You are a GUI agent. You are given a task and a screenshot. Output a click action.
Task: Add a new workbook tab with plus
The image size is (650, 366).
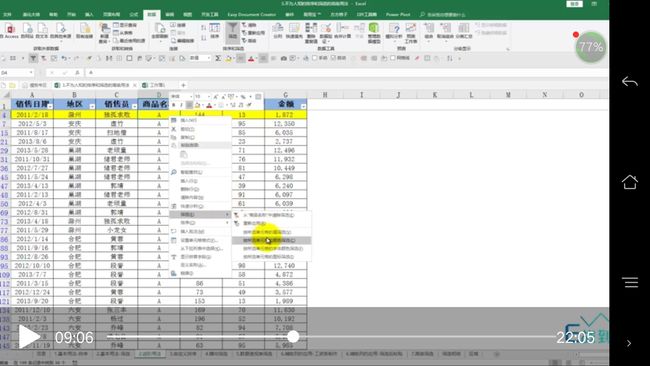[183, 85]
